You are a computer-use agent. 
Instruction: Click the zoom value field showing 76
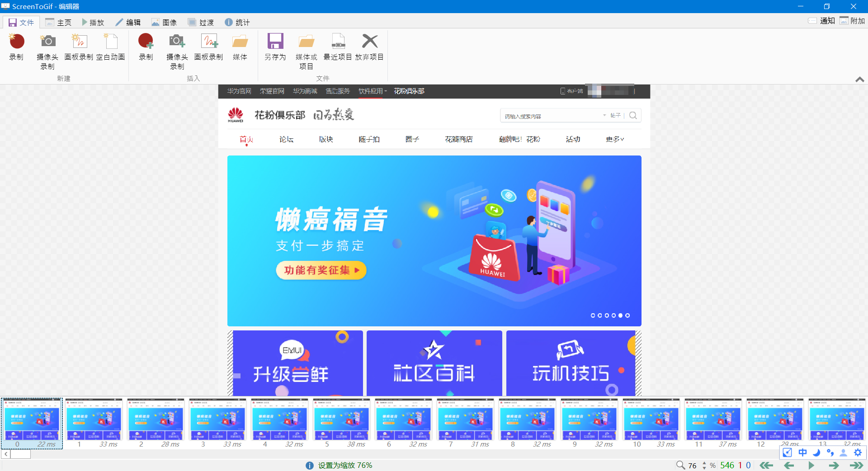tap(693, 466)
